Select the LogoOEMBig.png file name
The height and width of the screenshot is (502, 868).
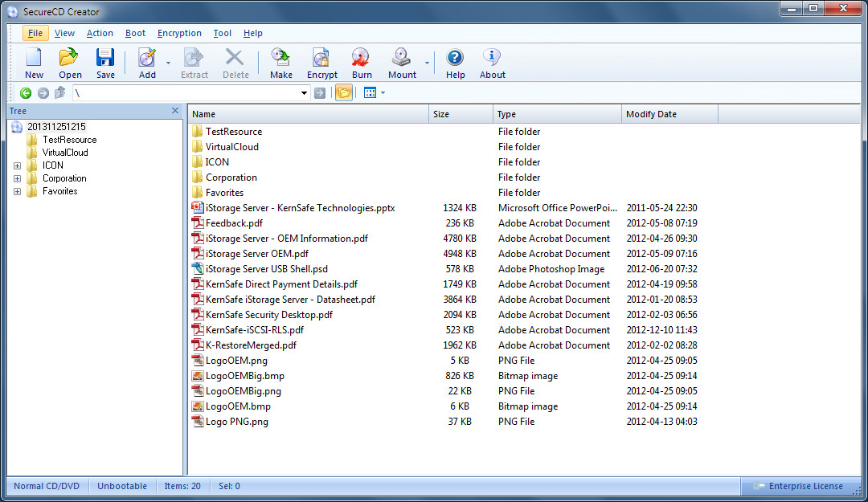tap(243, 390)
